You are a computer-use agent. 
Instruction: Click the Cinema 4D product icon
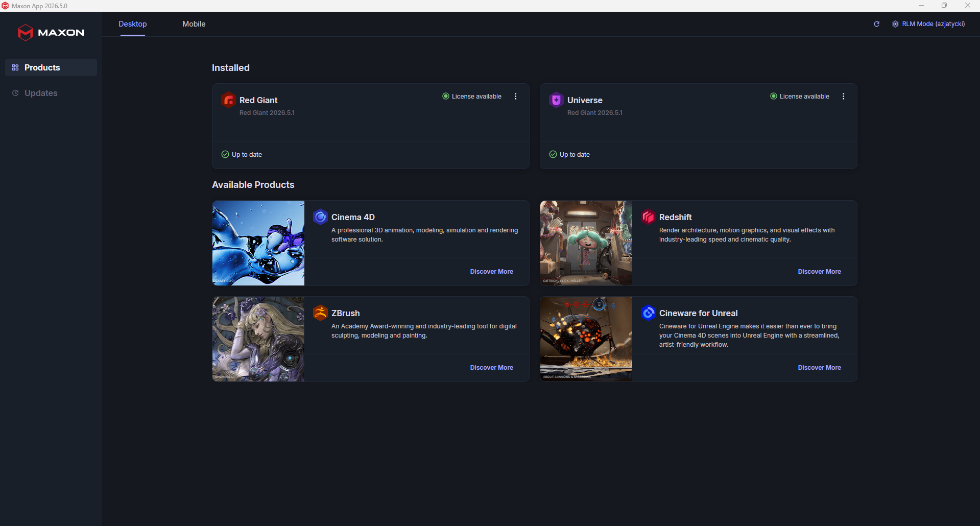click(x=320, y=217)
